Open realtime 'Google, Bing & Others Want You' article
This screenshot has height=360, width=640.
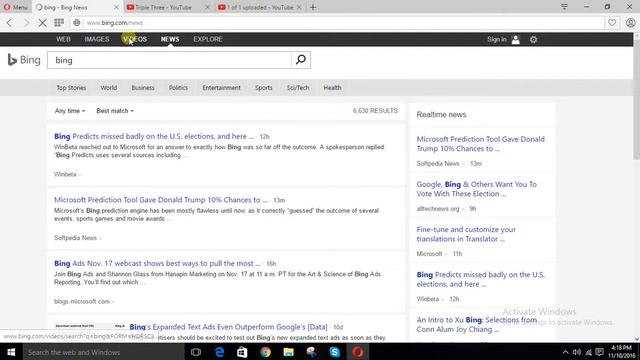[x=477, y=189]
